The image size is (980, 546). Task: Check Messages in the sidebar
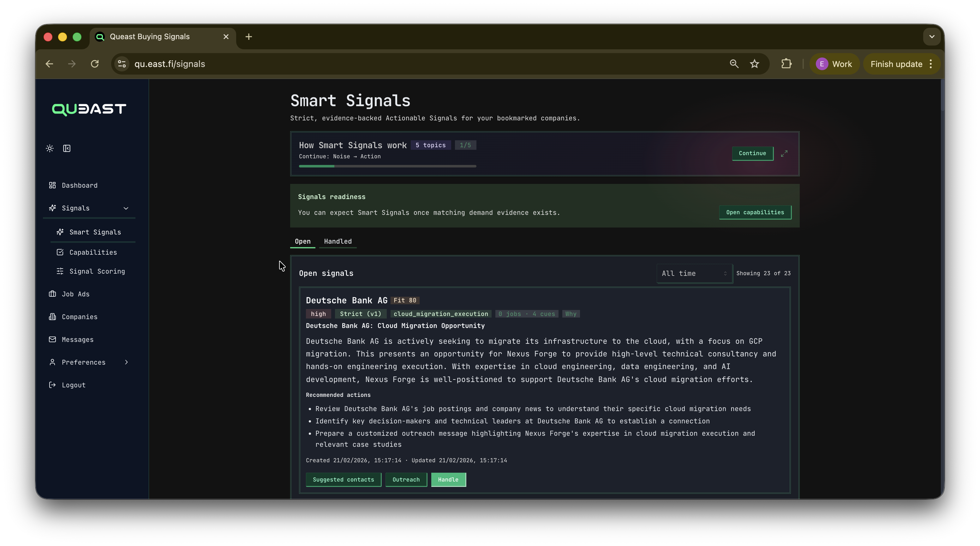(x=78, y=340)
